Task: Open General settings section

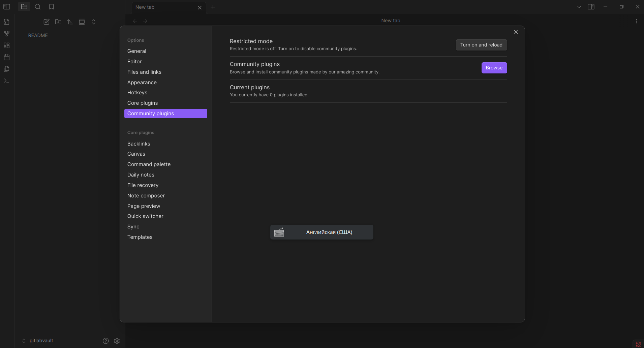Action: pyautogui.click(x=166, y=51)
